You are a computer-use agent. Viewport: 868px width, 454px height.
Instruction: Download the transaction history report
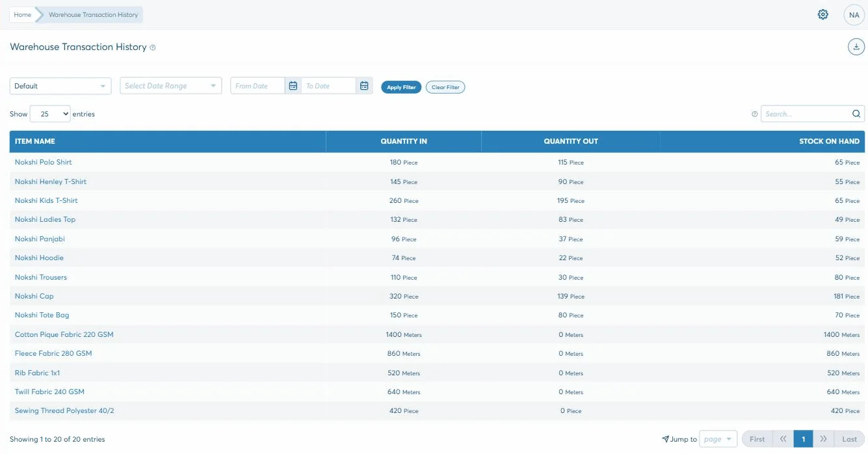(x=856, y=47)
